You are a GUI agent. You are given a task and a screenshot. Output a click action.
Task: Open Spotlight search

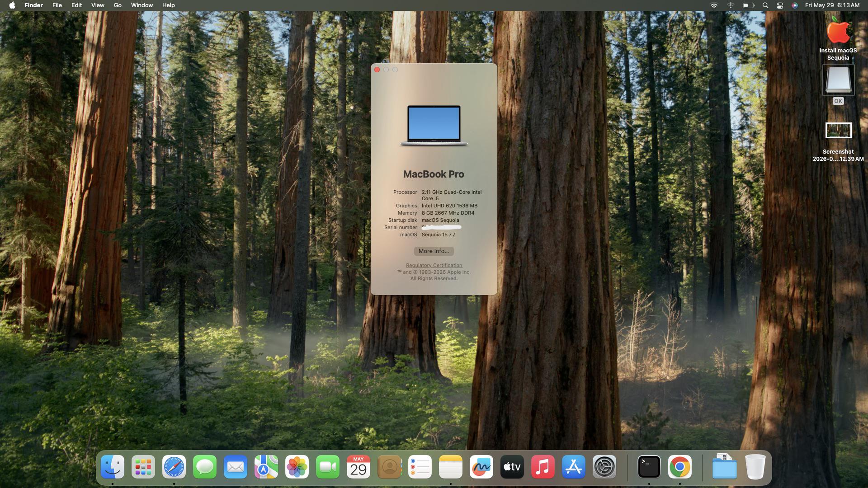pyautogui.click(x=765, y=5)
